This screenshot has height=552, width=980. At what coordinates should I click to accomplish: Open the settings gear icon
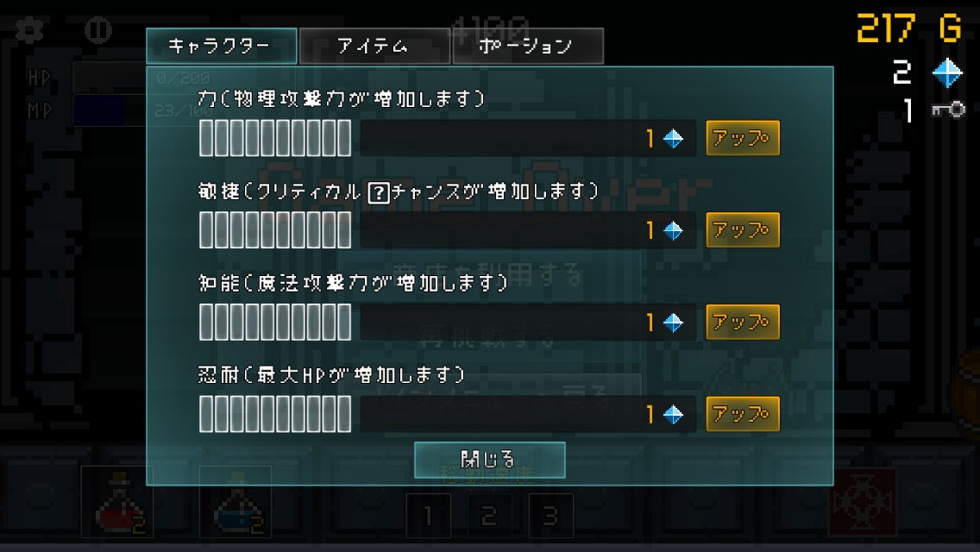pyautogui.click(x=28, y=29)
